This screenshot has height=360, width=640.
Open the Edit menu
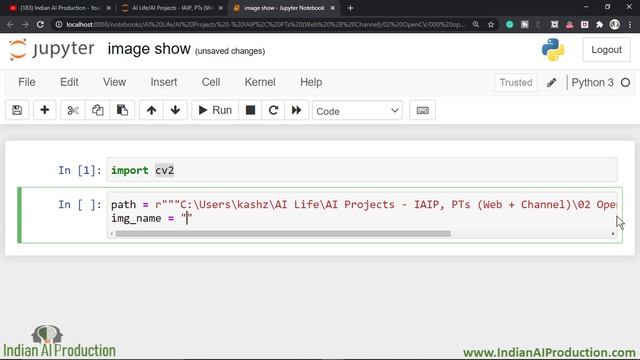(69, 82)
